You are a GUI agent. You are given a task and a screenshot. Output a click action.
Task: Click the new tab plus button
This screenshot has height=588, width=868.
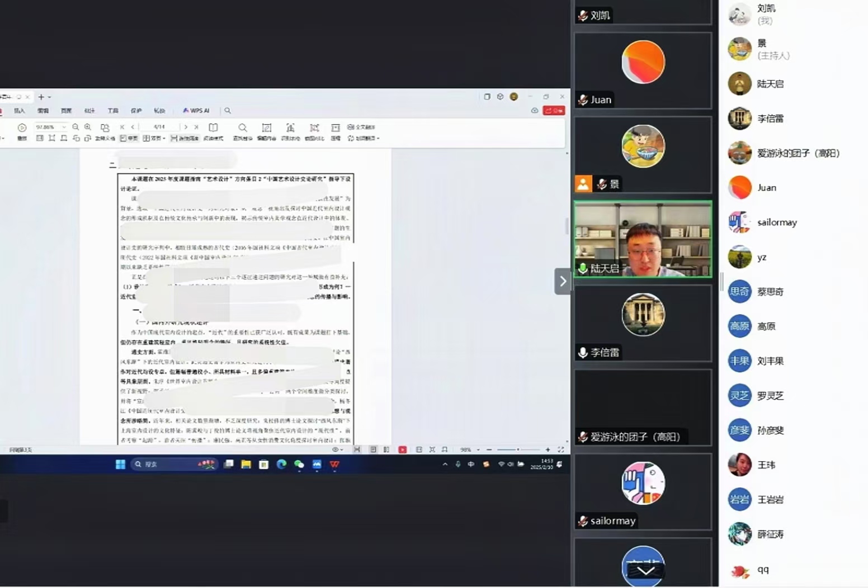pos(41,97)
